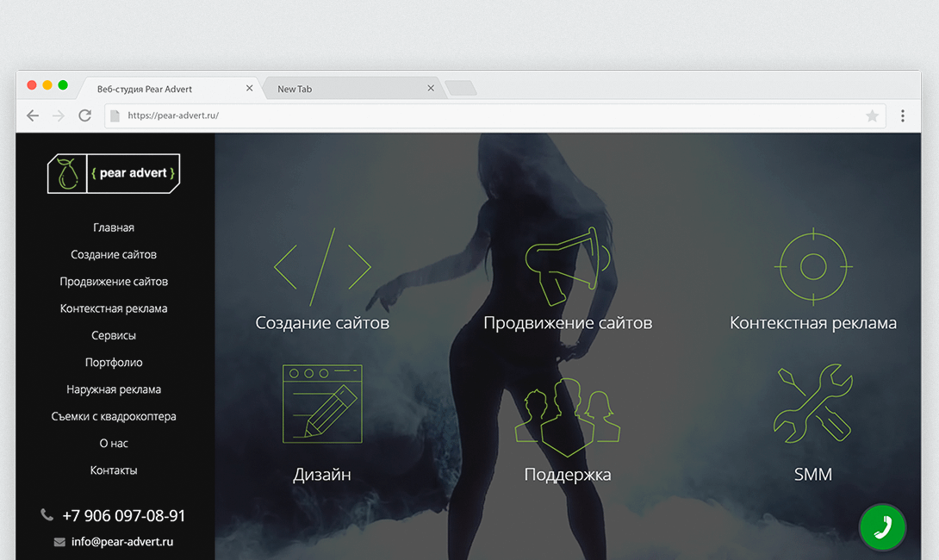The height and width of the screenshot is (560, 939).
Task: Click the large Контекстная реклама heading
Action: 813,323
